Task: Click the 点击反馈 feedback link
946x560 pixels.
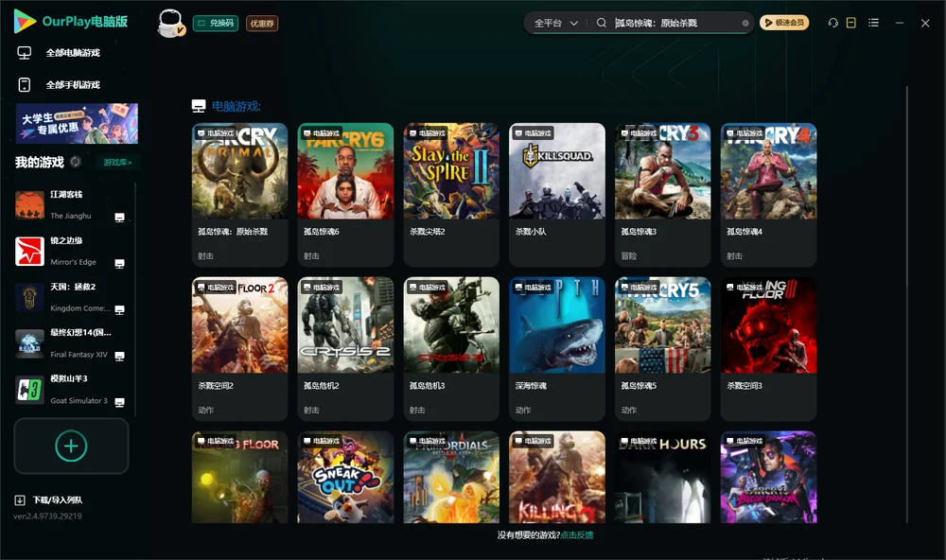Action: click(x=577, y=534)
